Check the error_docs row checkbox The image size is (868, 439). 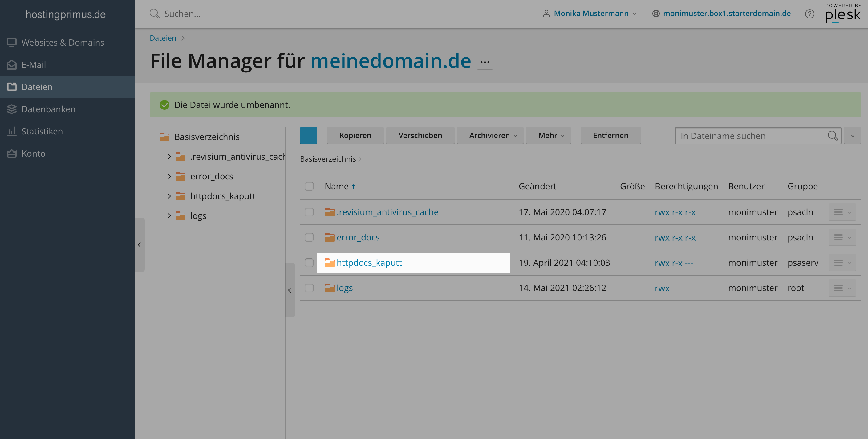pos(309,237)
